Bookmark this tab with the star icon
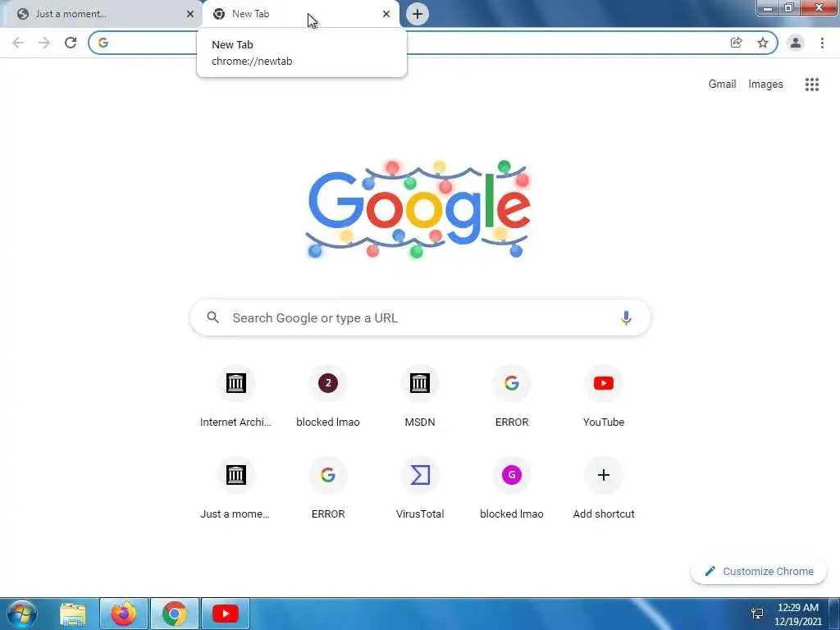This screenshot has height=630, width=840. [x=763, y=43]
